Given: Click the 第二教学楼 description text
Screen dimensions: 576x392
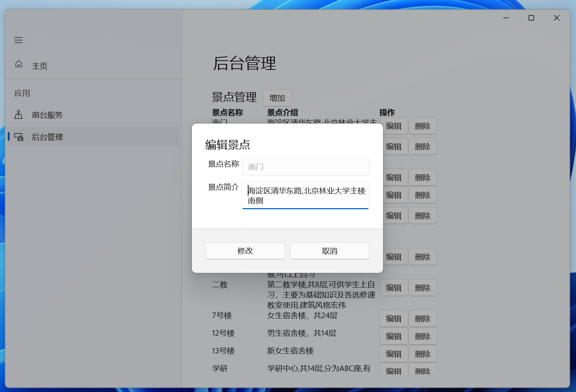Looking at the screenshot, I should coord(321,295).
